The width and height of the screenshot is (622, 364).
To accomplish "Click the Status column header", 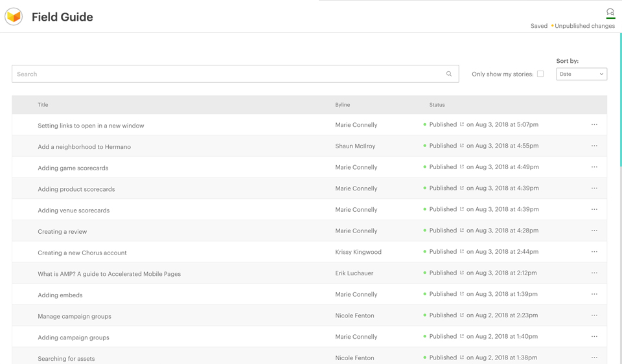I will point(437,105).
